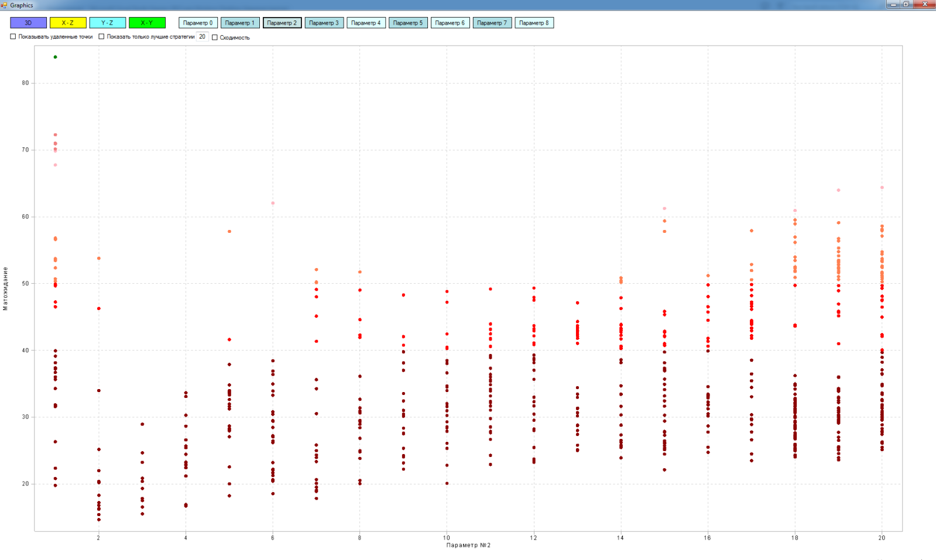936x560 pixels.
Task: Choose Параметр 0
Action: 198,23
